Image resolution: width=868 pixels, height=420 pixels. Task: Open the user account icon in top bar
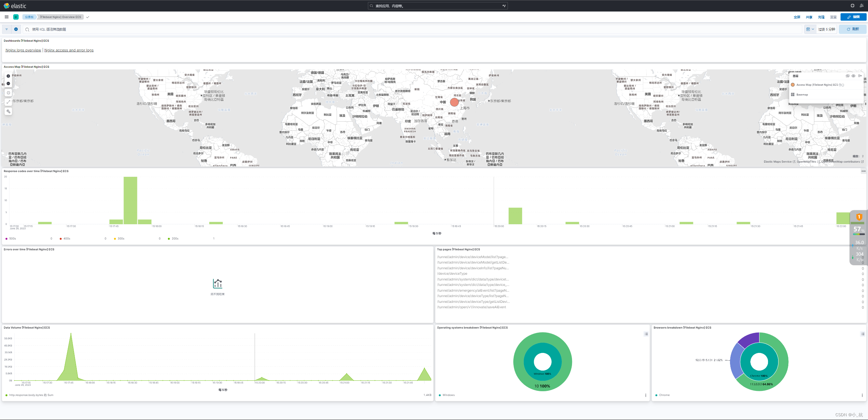(x=862, y=6)
